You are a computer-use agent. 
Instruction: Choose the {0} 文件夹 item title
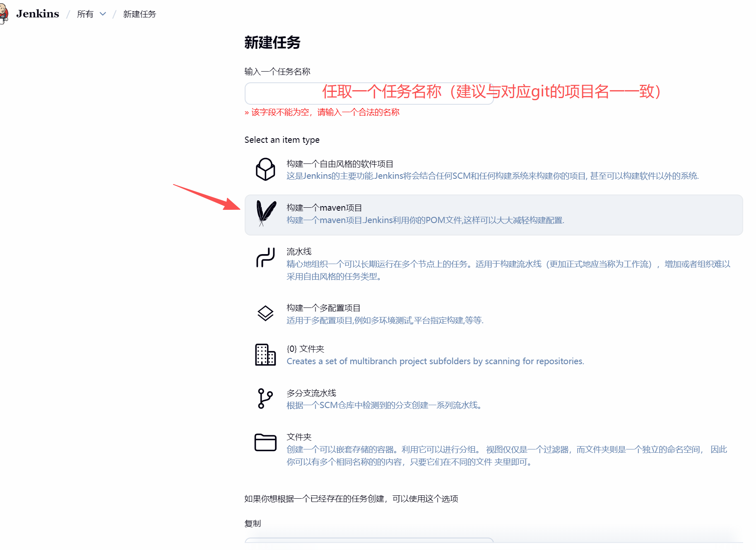[x=306, y=349]
